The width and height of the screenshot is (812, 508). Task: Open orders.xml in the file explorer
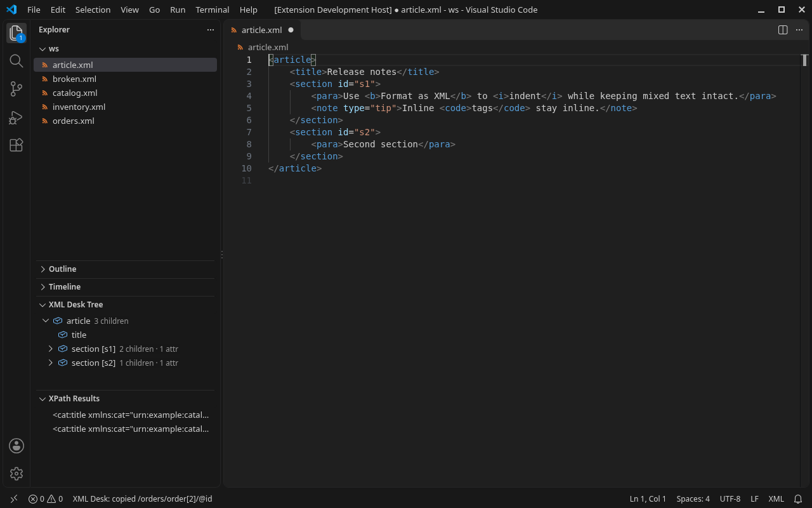tap(125, 121)
